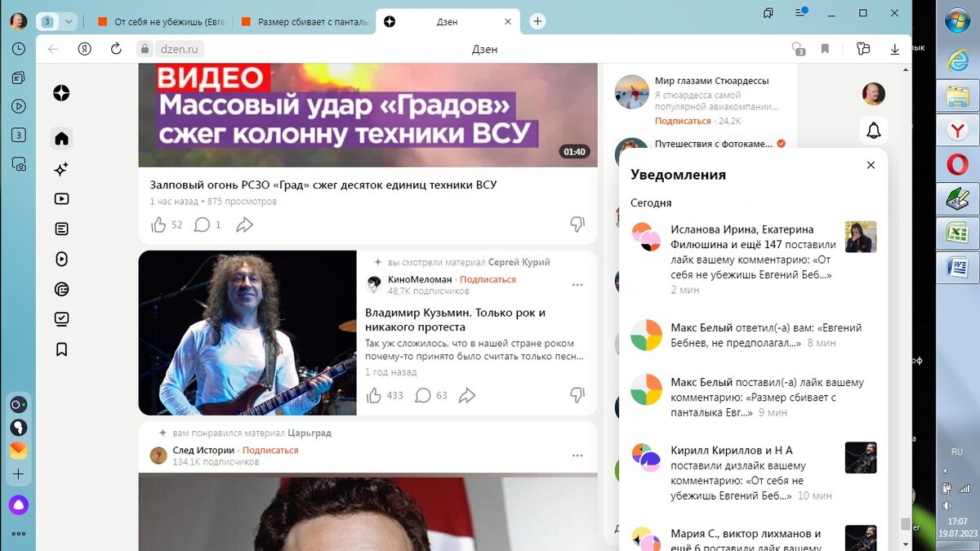Viewport: 980px width, 551px height.
Task: Share the Vladimir Kuzmin article
Action: 466,396
